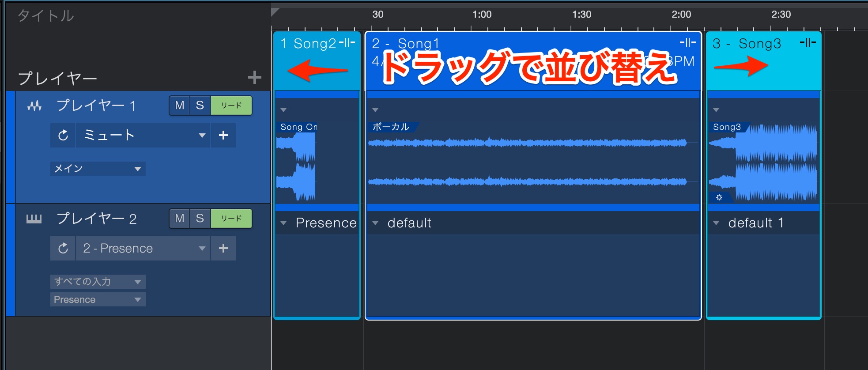Image resolution: width=868 pixels, height=370 pixels.
Task: Click the reload icon beside 2 - Presence
Action: pos(63,248)
